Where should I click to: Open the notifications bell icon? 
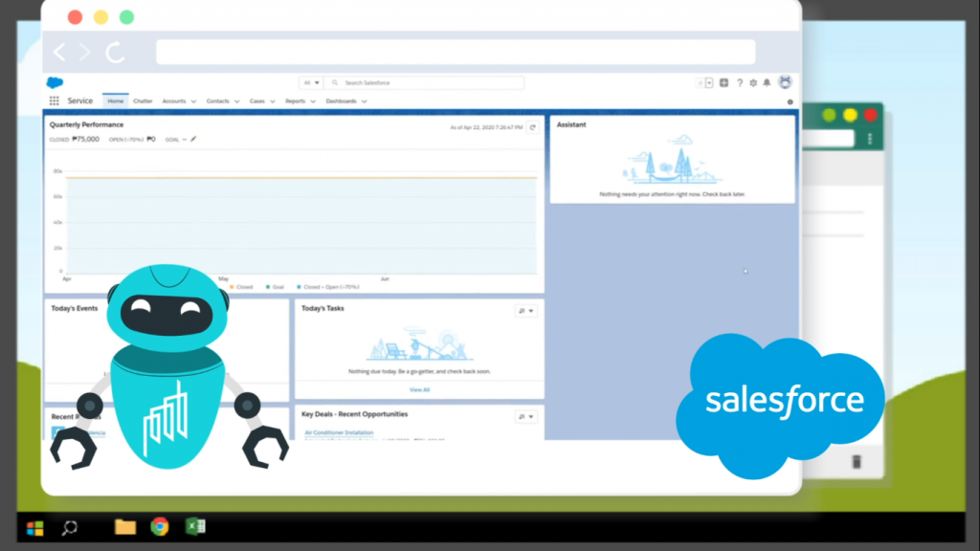coord(767,82)
